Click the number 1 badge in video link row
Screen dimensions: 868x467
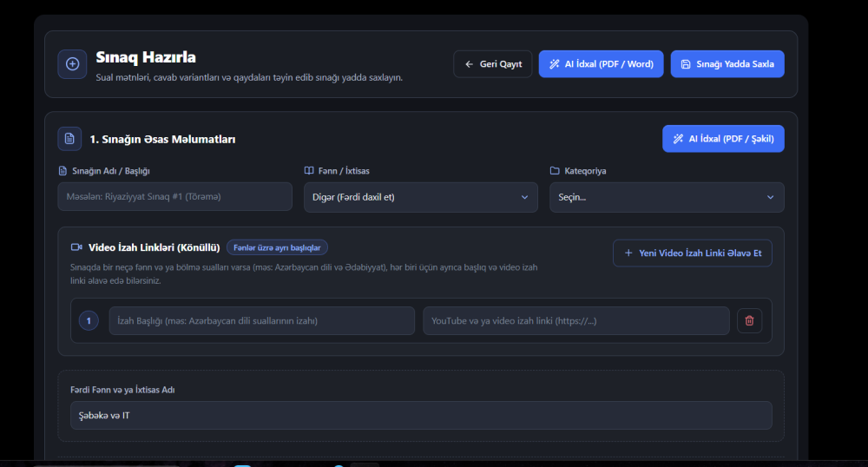coord(89,321)
